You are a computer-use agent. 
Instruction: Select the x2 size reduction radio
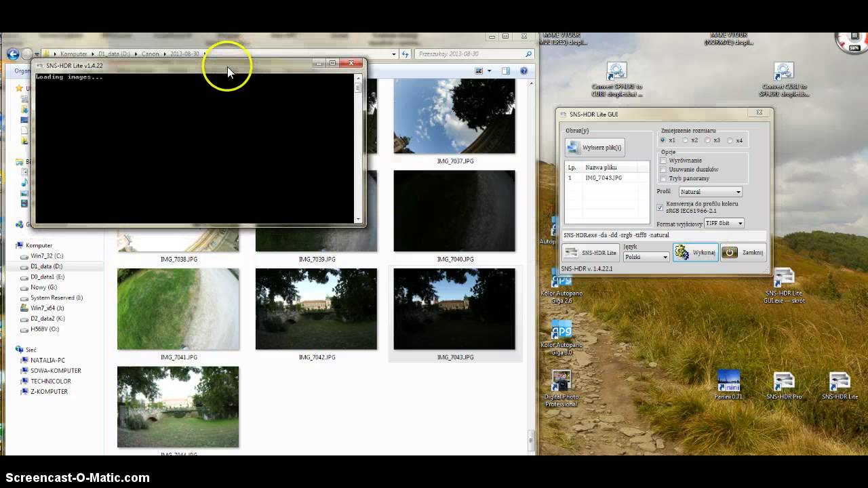click(686, 140)
